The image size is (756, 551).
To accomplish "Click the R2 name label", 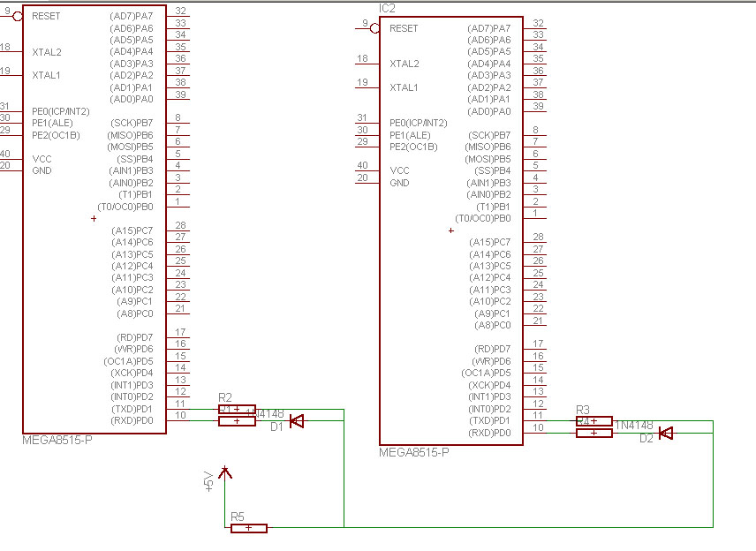I will point(225,397).
